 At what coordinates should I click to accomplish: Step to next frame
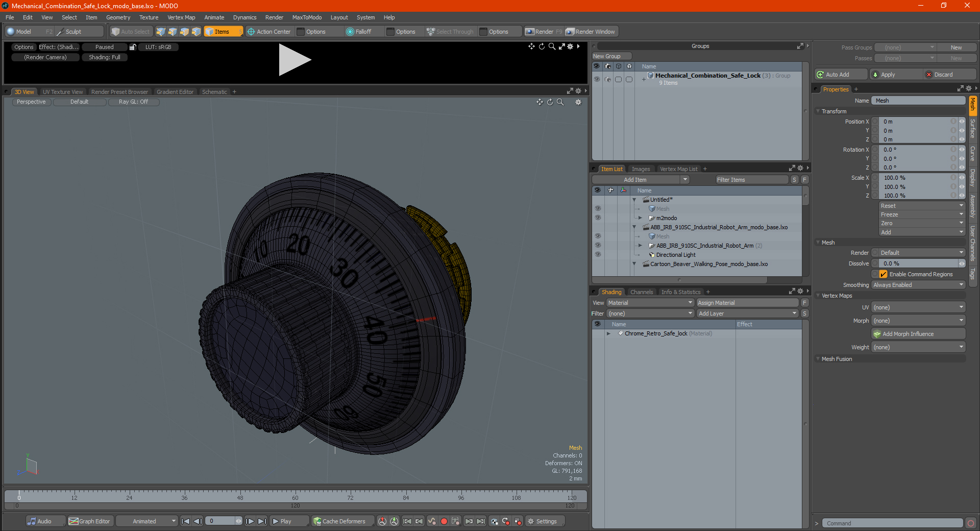pos(250,521)
